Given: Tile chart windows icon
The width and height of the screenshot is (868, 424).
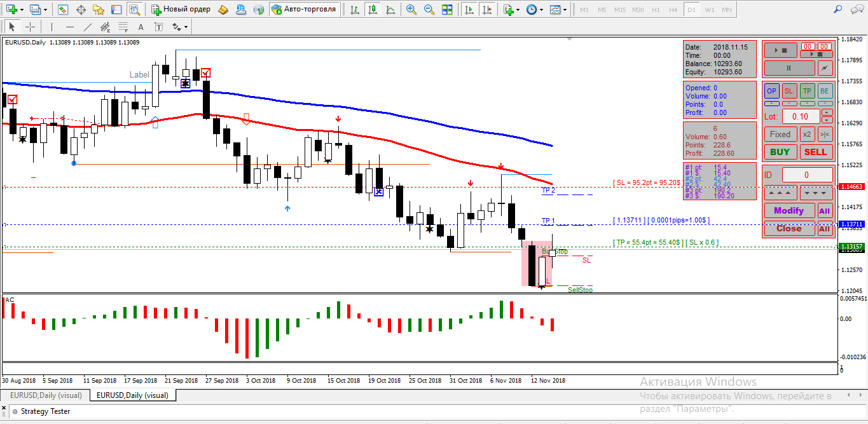Looking at the screenshot, I should pyautogui.click(x=447, y=10).
